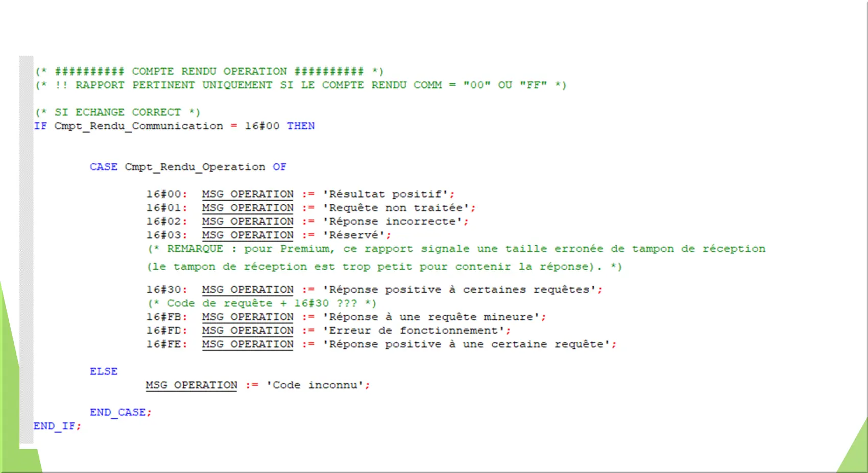
Task: Click the 16#FE case label
Action: [166, 344]
